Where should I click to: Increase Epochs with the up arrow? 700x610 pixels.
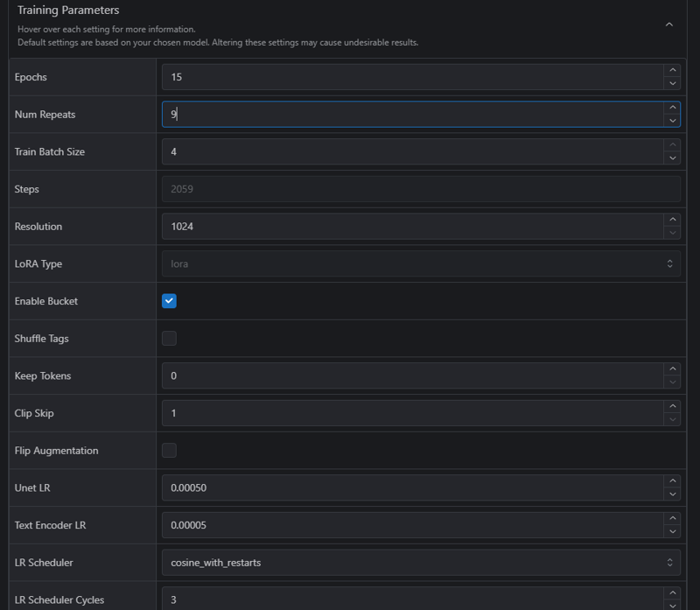pos(672,70)
